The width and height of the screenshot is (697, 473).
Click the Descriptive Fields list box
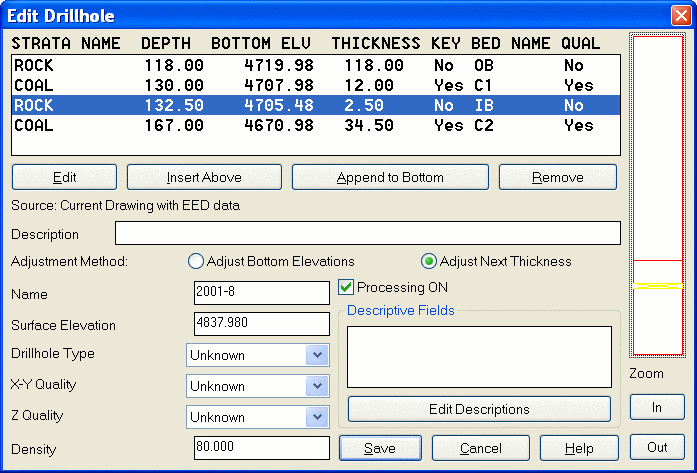click(479, 357)
